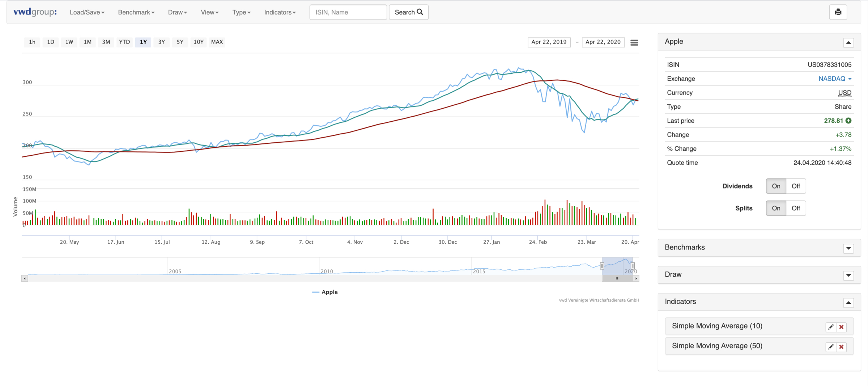
Task: Edit the Simple Moving Average (10) indicator
Action: click(831, 326)
